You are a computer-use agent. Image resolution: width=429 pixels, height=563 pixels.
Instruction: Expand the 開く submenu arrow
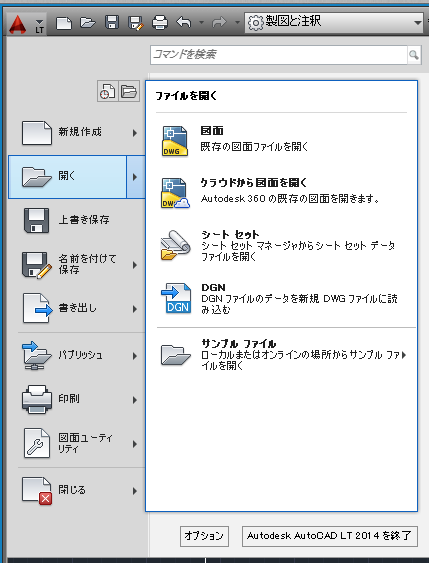point(136,177)
